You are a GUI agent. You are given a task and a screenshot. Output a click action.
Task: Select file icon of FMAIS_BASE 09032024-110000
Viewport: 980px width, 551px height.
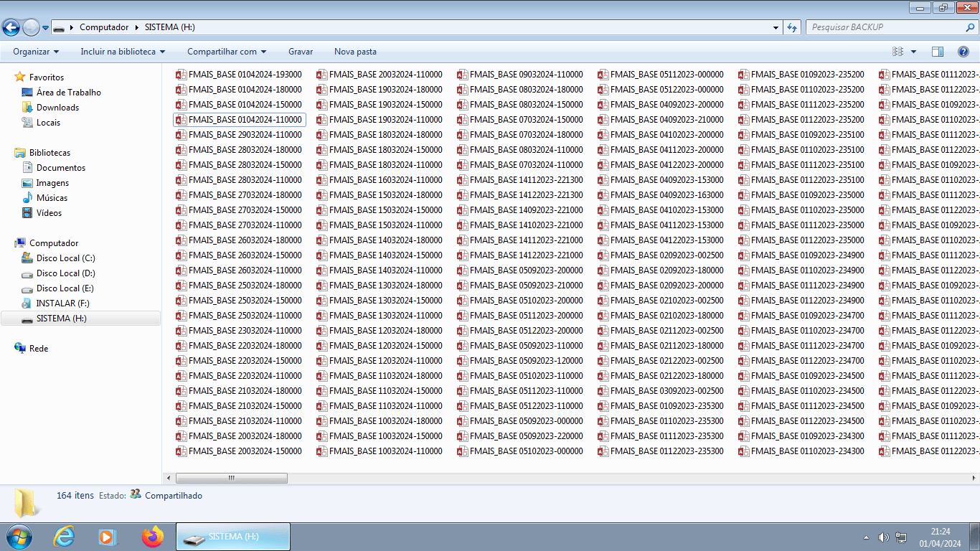[462, 75]
